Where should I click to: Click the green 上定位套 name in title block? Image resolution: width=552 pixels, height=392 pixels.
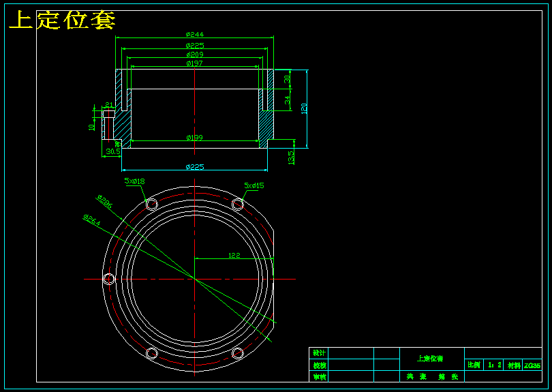(430, 359)
